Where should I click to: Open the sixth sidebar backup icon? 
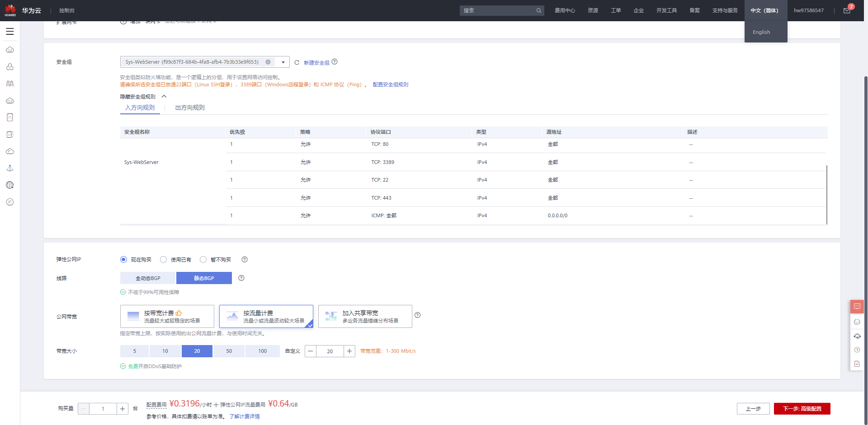point(10,135)
